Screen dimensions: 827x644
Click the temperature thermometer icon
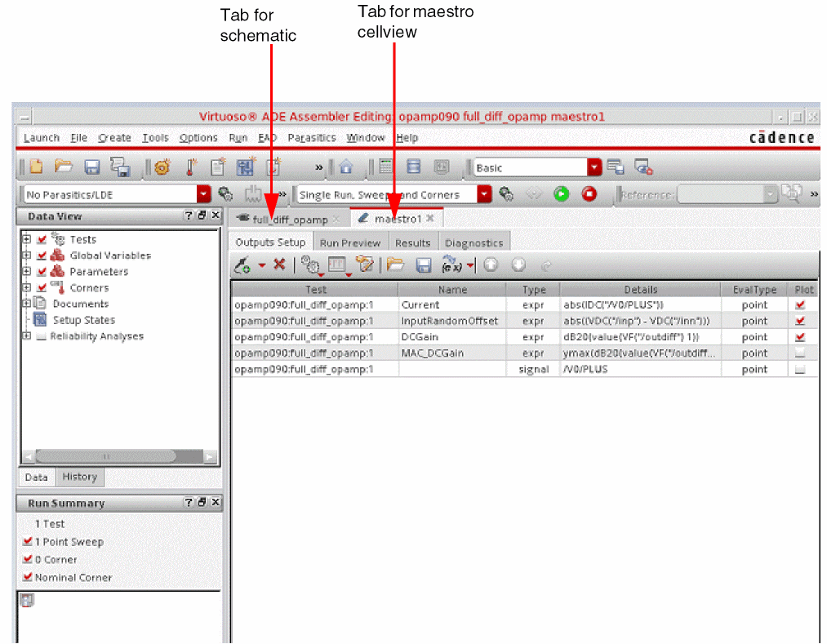191,167
